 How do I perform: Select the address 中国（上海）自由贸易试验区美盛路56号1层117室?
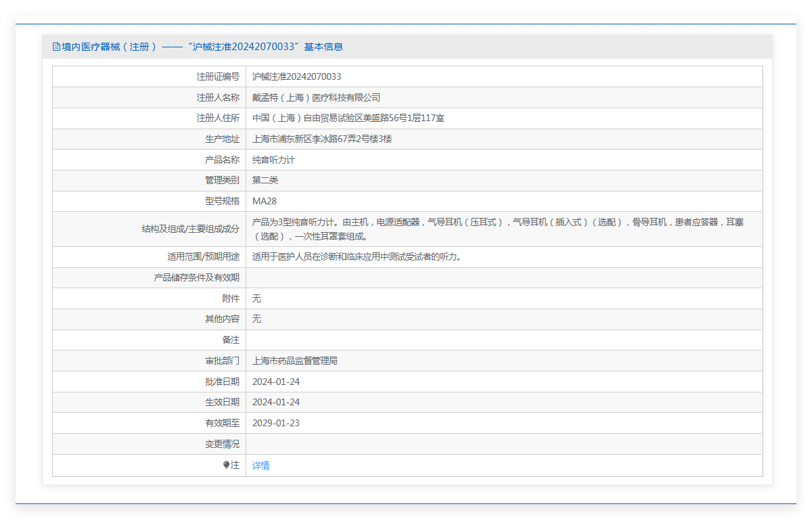coord(348,118)
